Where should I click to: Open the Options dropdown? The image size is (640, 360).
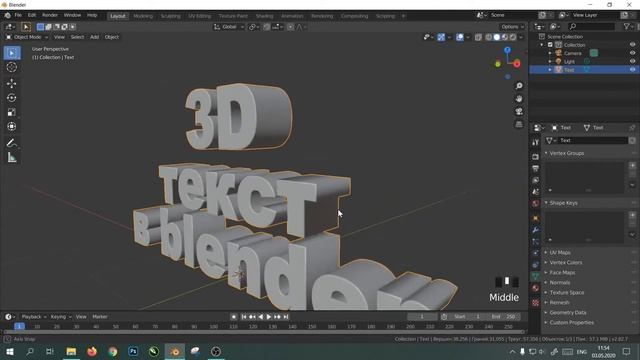(512, 27)
